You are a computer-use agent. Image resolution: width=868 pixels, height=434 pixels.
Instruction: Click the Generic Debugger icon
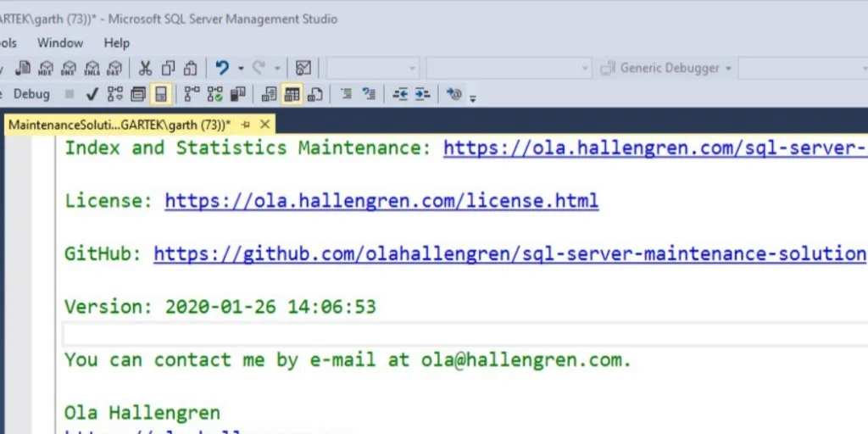point(608,68)
